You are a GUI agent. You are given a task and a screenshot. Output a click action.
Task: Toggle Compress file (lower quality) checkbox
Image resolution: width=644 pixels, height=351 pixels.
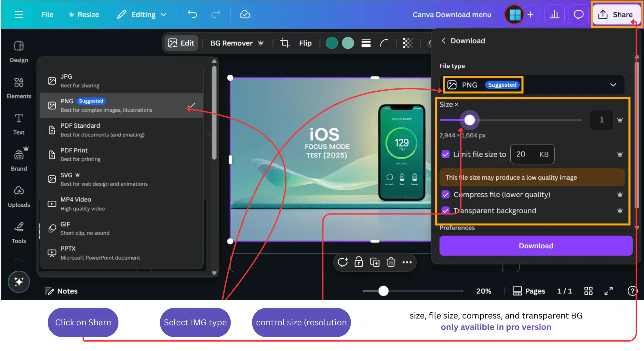point(446,194)
